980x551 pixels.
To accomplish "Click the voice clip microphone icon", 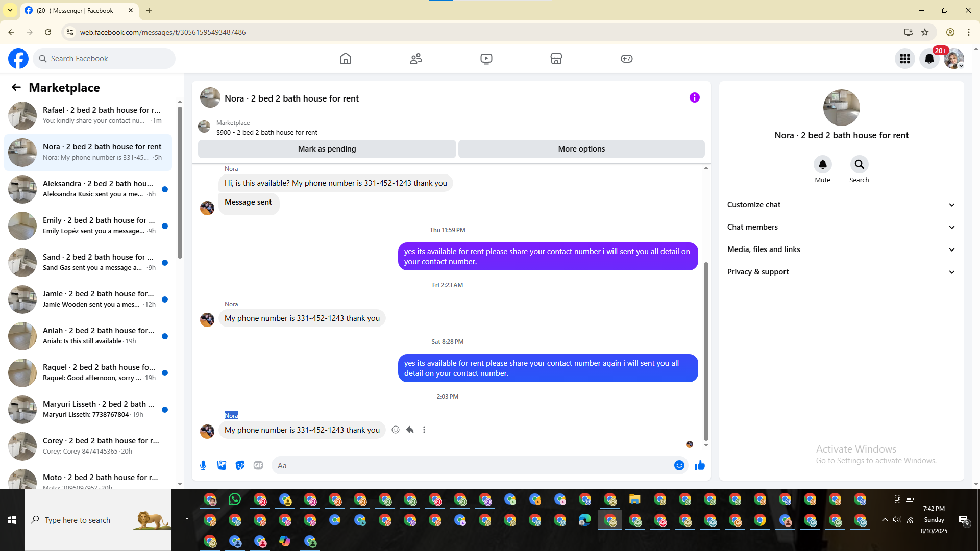I will (203, 465).
